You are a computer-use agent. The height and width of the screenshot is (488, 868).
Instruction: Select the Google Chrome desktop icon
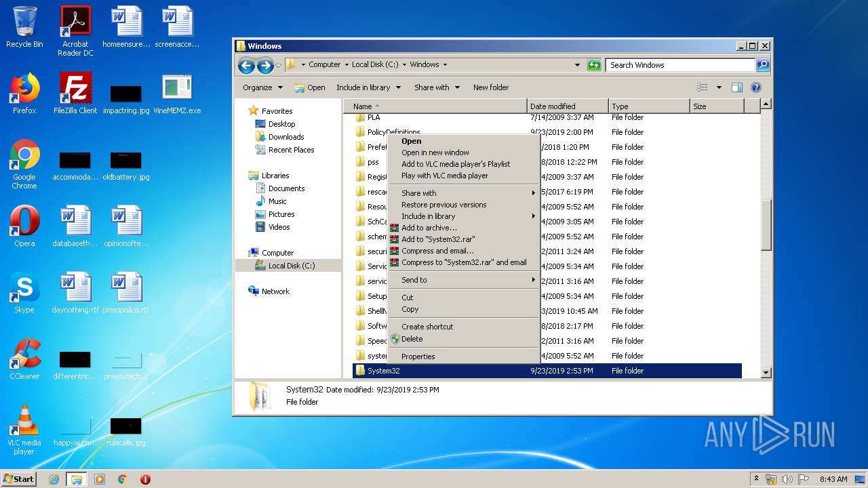[24, 164]
